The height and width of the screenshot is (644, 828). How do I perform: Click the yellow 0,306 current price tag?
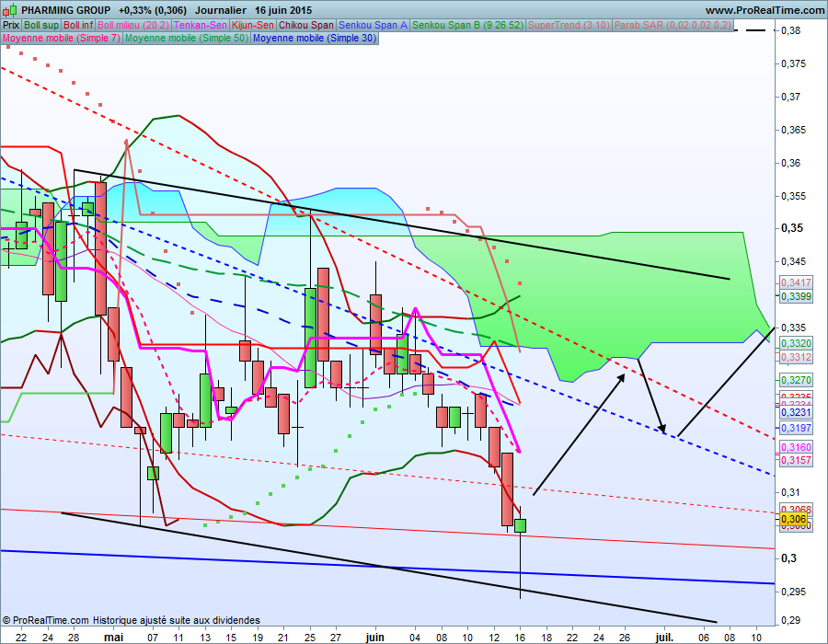tap(795, 520)
